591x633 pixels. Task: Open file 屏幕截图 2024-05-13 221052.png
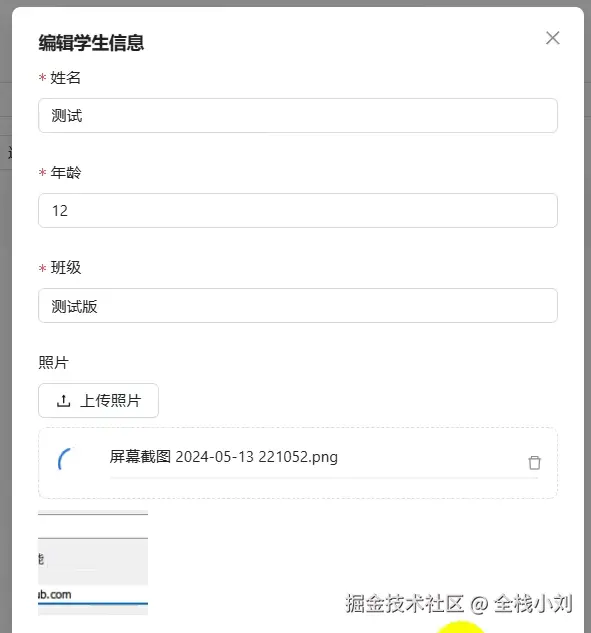tap(224, 457)
